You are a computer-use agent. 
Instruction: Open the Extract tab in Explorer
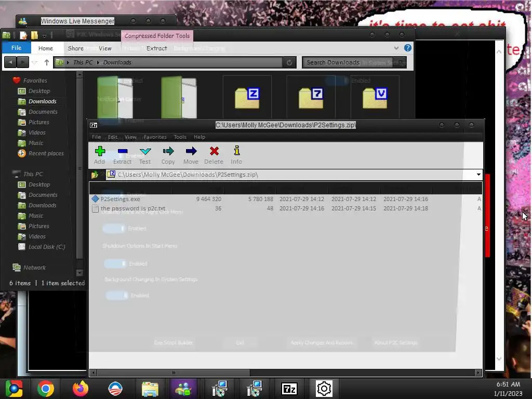coord(156,48)
